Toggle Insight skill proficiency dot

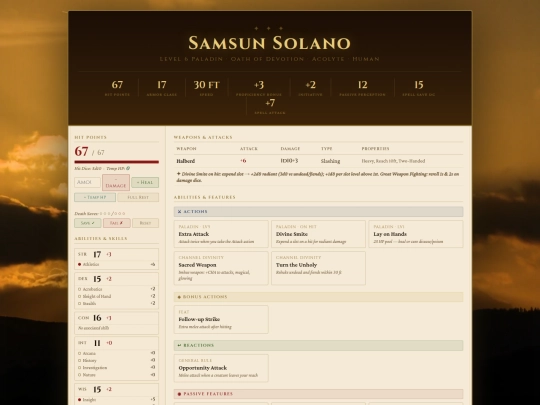tap(80, 400)
